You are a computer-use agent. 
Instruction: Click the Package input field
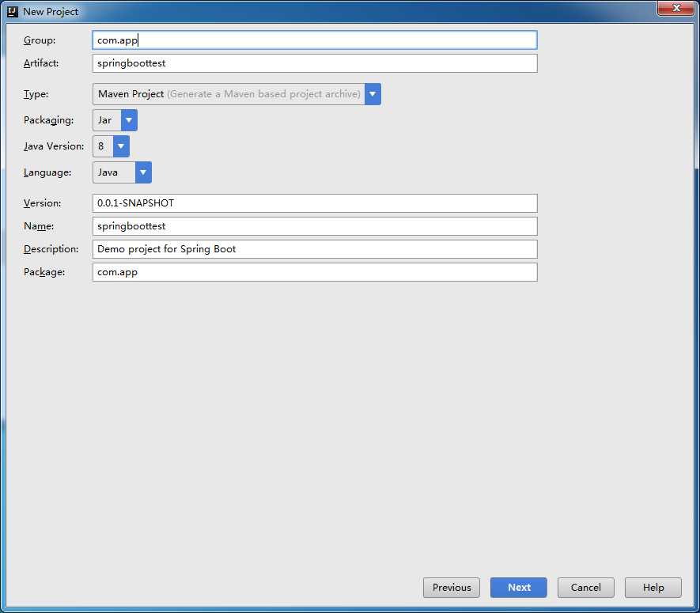315,272
